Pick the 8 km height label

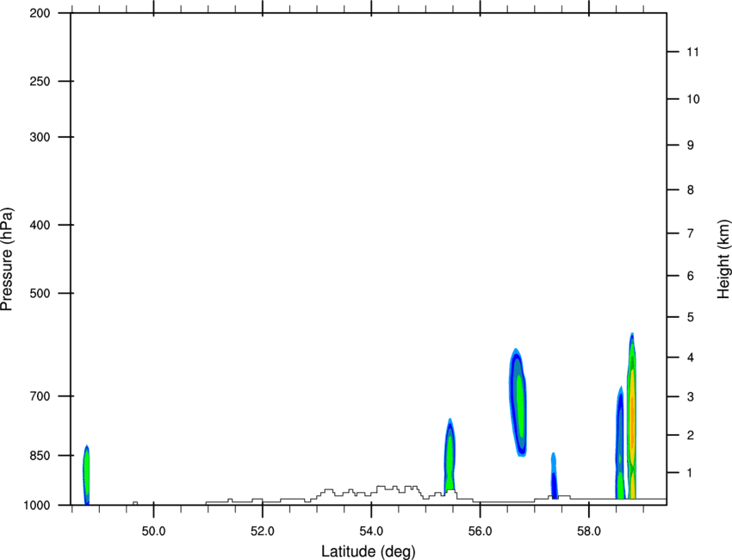[691, 190]
